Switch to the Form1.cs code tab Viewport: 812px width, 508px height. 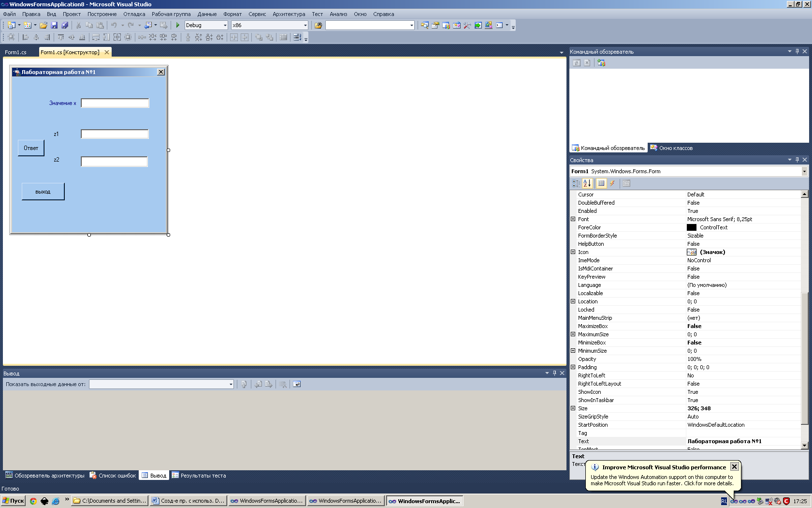click(x=15, y=52)
